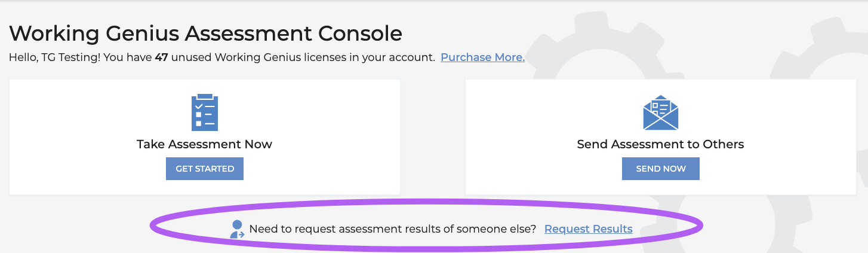Click the envelope letter icon
This screenshot has width=868, height=253.
click(x=660, y=112)
